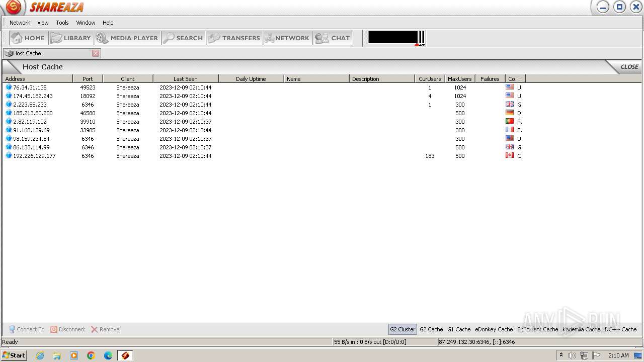This screenshot has width=644, height=362.
Task: Switch to the DC++ Cache list
Action: tap(621, 329)
